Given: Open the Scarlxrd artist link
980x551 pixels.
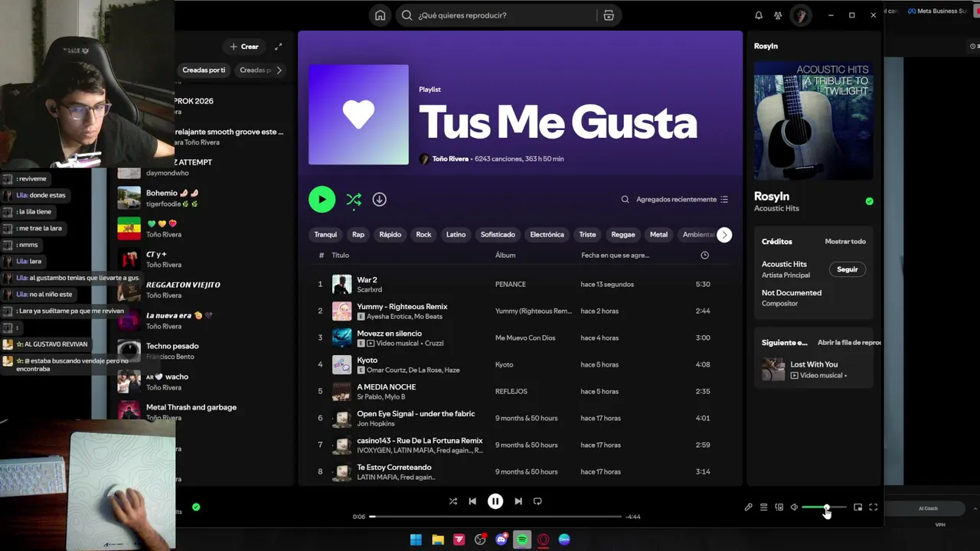Looking at the screenshot, I should pyautogui.click(x=369, y=290).
